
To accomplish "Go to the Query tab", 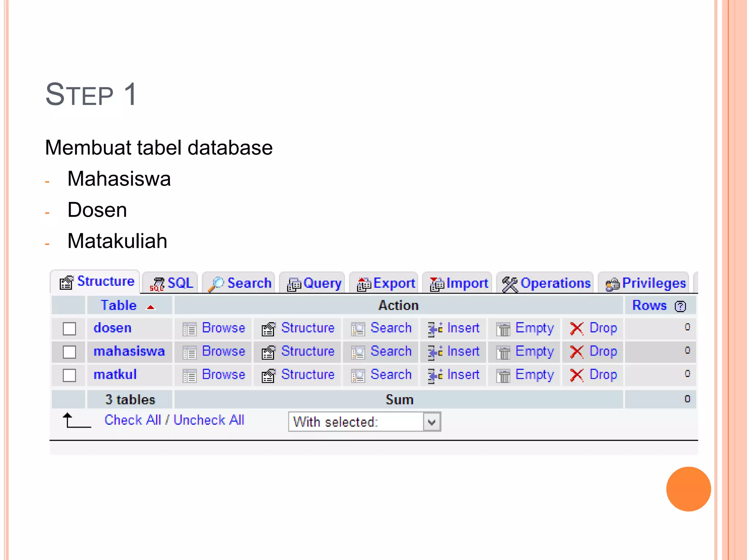I will [x=312, y=283].
